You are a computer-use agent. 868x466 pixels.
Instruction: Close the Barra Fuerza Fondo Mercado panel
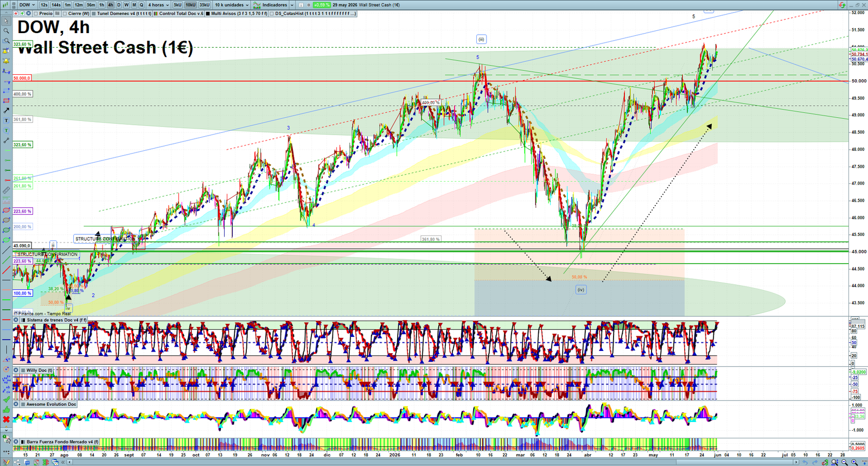click(16, 441)
